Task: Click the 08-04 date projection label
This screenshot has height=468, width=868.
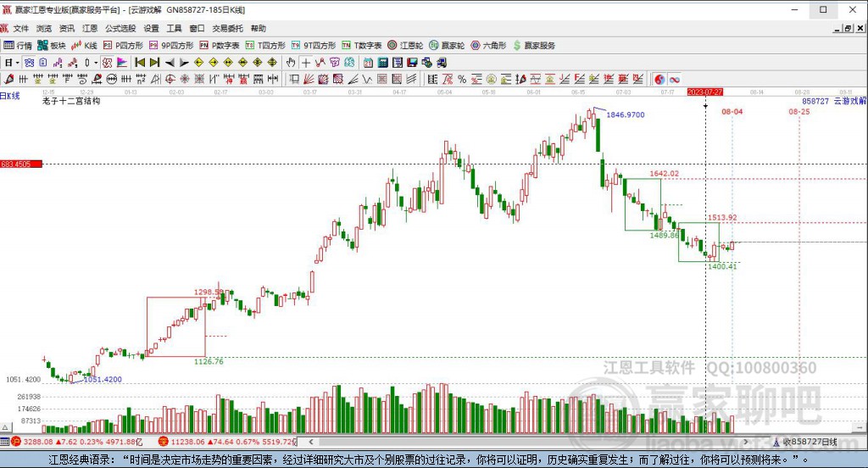Action: pyautogui.click(x=732, y=112)
